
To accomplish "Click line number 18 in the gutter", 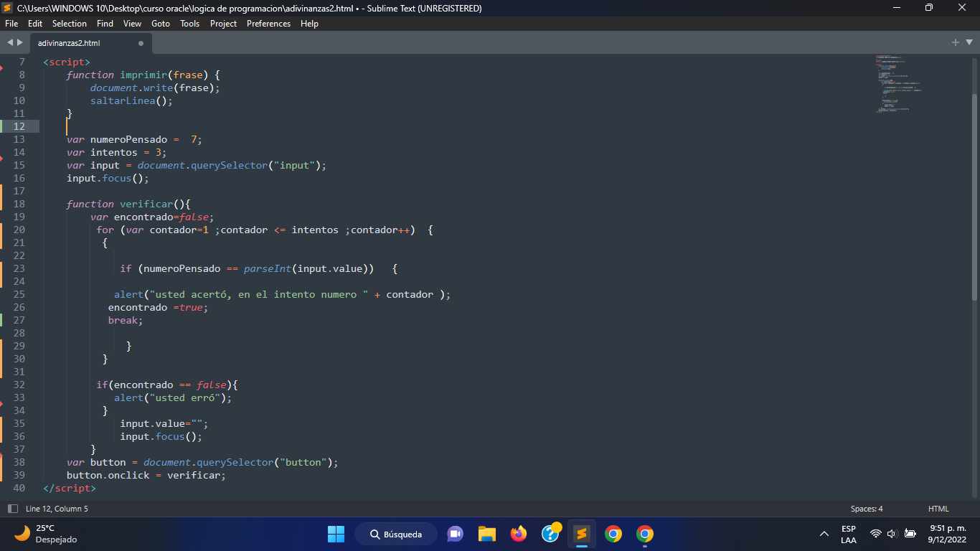I will click(19, 204).
